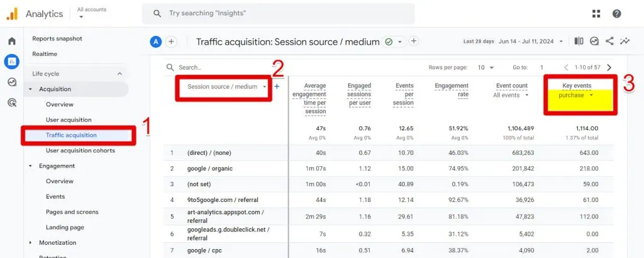644x258 pixels.
Task: Sort by Key events column header
Action: 577,86
